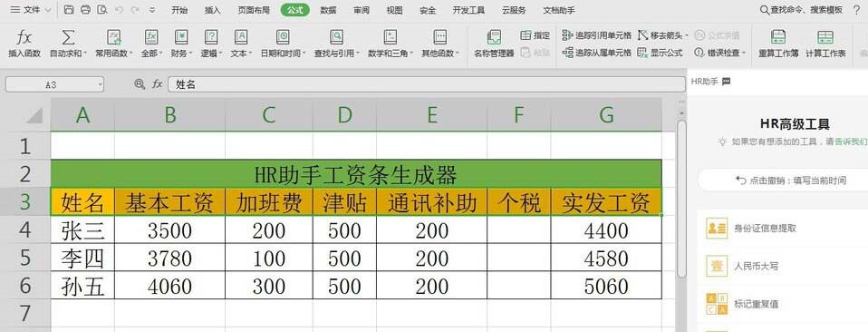Open the 数学和三角 functions icon

tap(391, 38)
